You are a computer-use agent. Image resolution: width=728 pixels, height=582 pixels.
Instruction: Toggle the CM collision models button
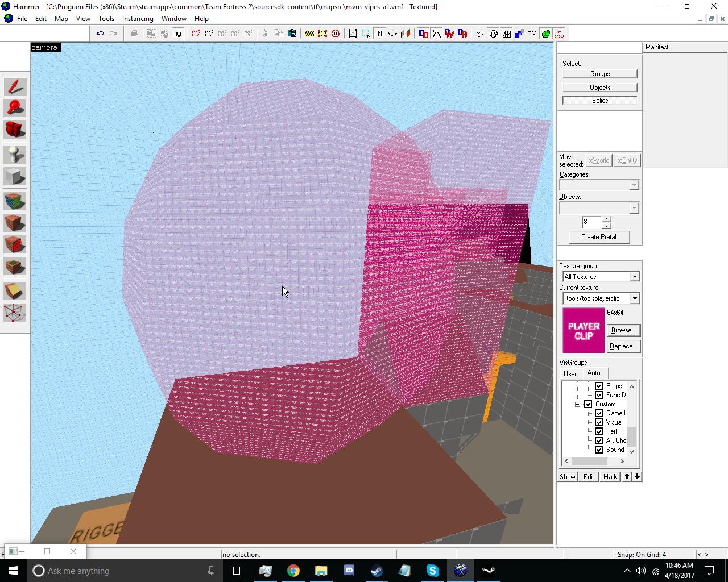(x=532, y=34)
